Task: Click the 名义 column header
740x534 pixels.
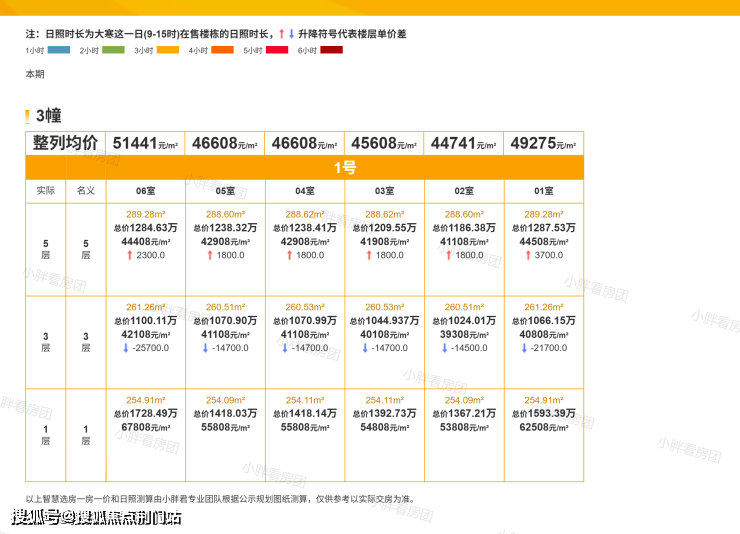Action: pos(85,190)
